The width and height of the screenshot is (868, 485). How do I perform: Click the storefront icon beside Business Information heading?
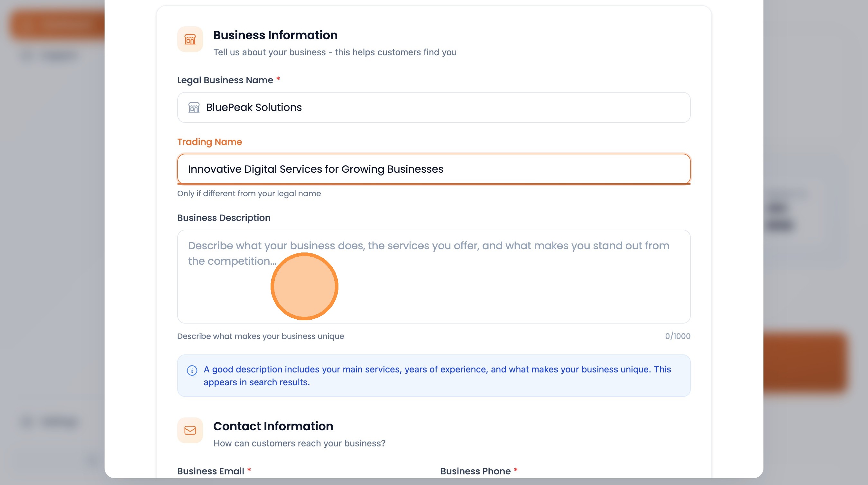tap(190, 40)
